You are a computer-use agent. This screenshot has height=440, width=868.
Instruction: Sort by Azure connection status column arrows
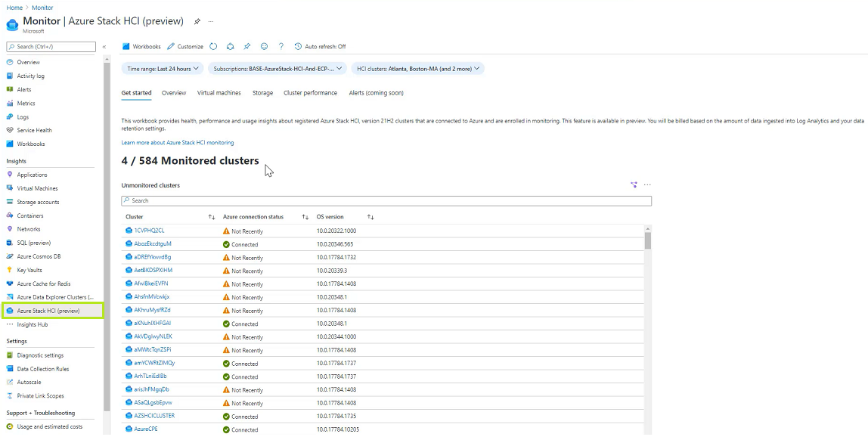[305, 217]
